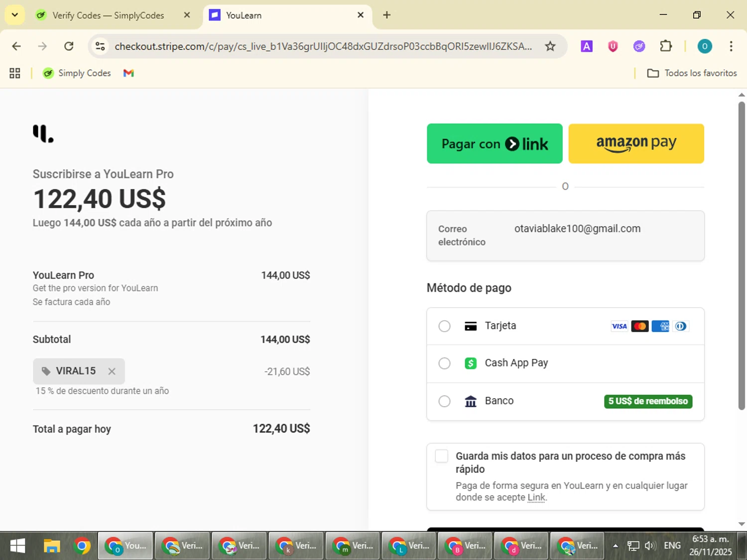Open the Link hyperlink in description
747x560 pixels.
pyautogui.click(x=536, y=497)
